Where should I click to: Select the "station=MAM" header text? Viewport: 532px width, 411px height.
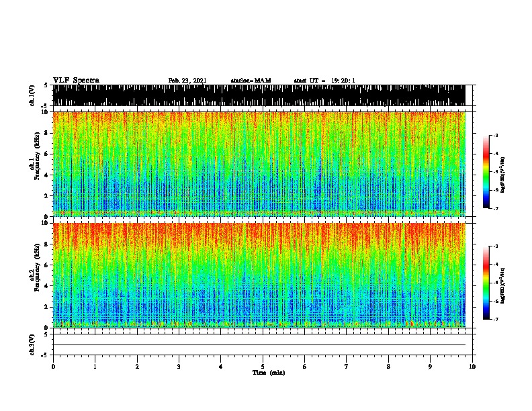point(251,81)
